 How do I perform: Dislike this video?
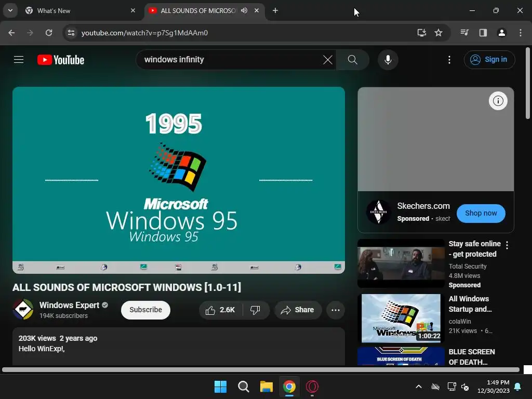tap(256, 310)
